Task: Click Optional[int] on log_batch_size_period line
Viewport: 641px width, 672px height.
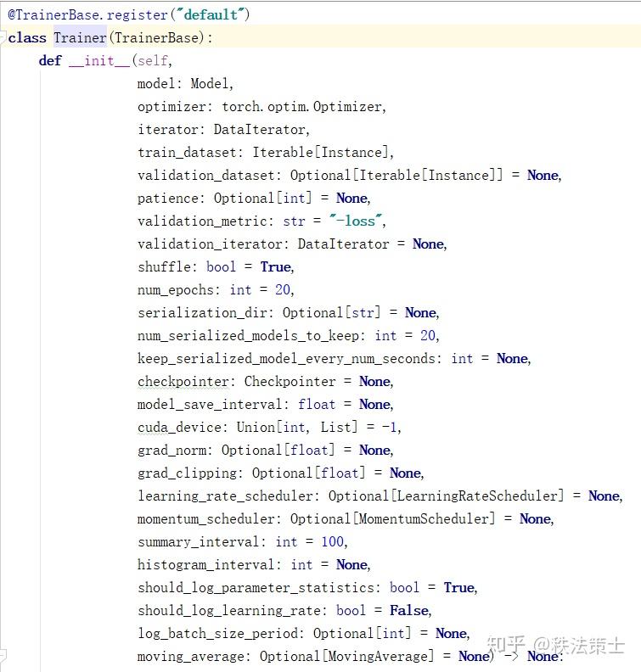Action: (362, 634)
